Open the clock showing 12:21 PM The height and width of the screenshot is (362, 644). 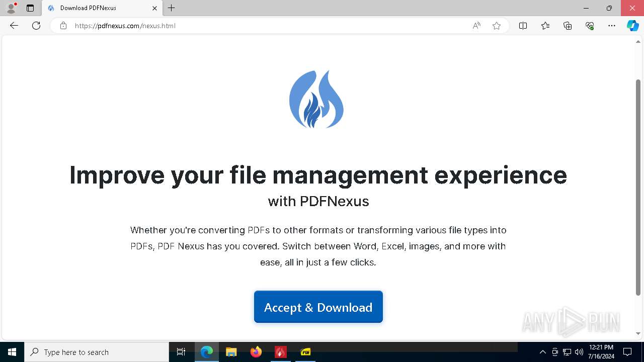601,352
